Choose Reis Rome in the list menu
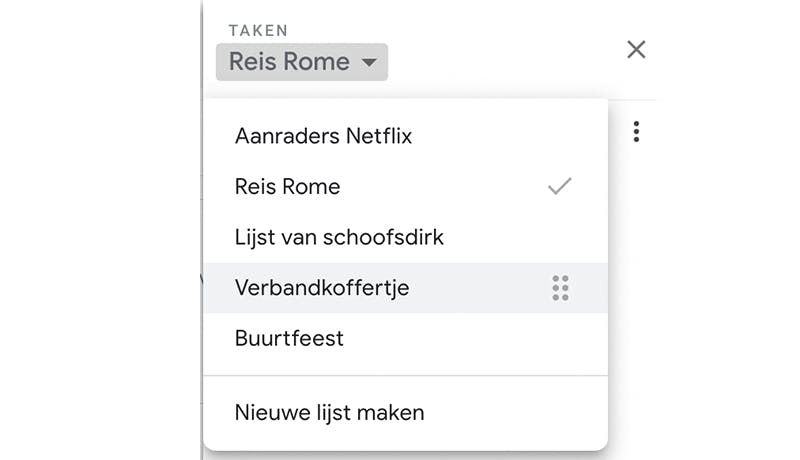Viewport: 800px width, 460px height. tap(287, 186)
